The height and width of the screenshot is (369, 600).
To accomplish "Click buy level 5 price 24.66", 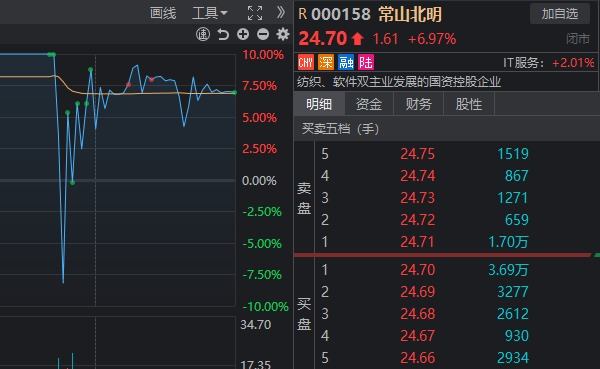I will (417, 358).
